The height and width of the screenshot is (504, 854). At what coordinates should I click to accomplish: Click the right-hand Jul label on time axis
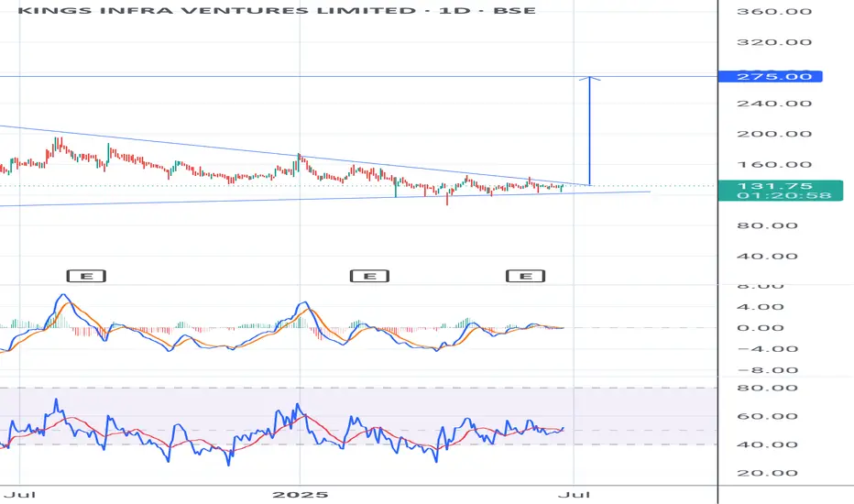pyautogui.click(x=574, y=495)
